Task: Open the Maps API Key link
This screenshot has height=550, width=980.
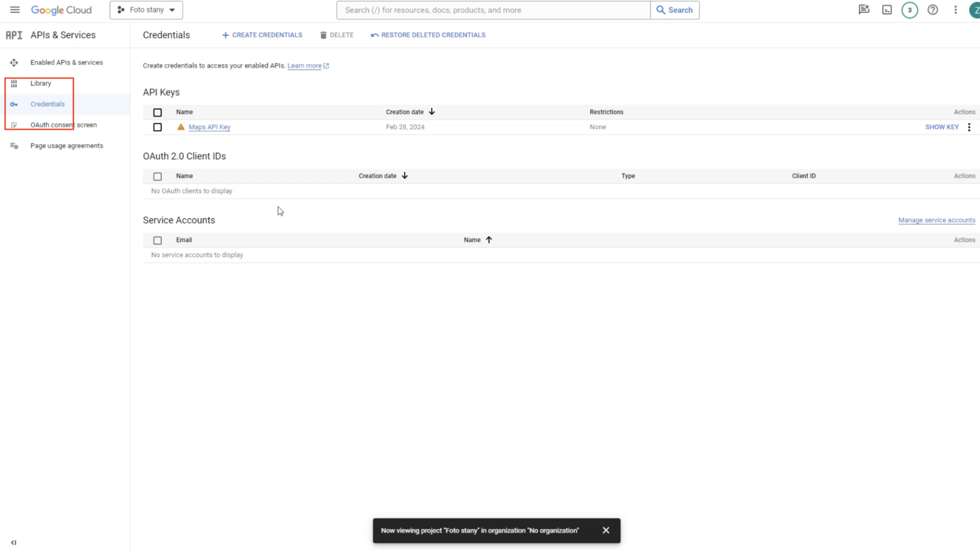Action: [x=209, y=127]
